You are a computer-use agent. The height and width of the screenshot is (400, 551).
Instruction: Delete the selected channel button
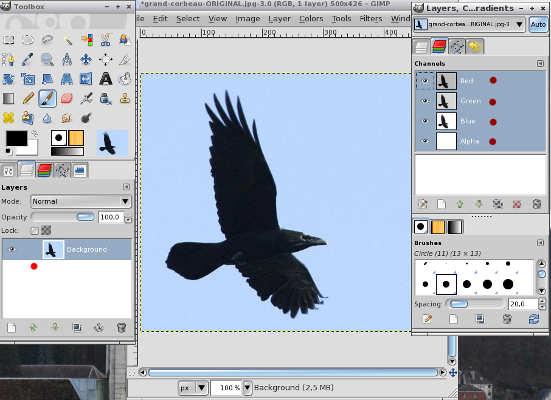click(x=537, y=204)
